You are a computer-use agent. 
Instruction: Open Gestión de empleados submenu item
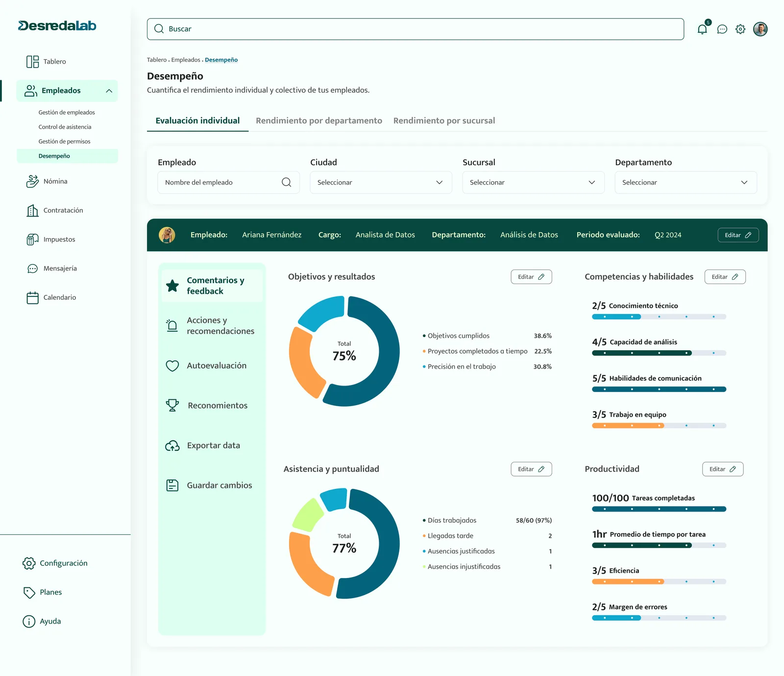(x=67, y=113)
